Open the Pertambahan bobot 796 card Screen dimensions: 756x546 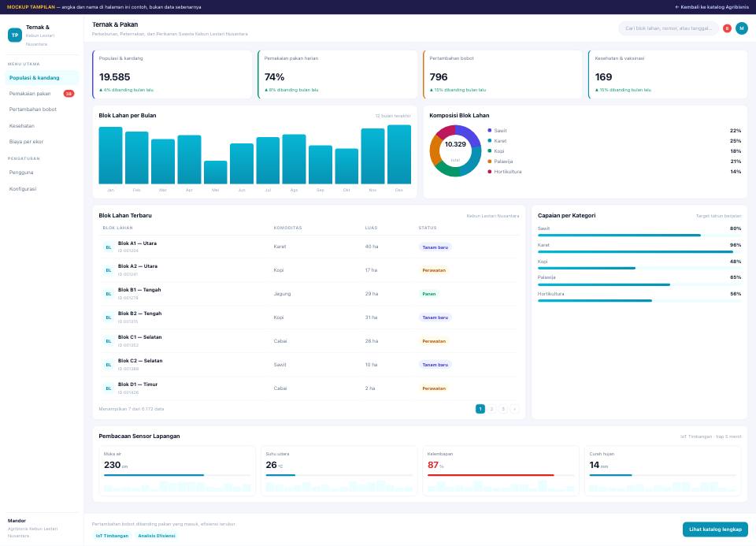click(x=503, y=74)
